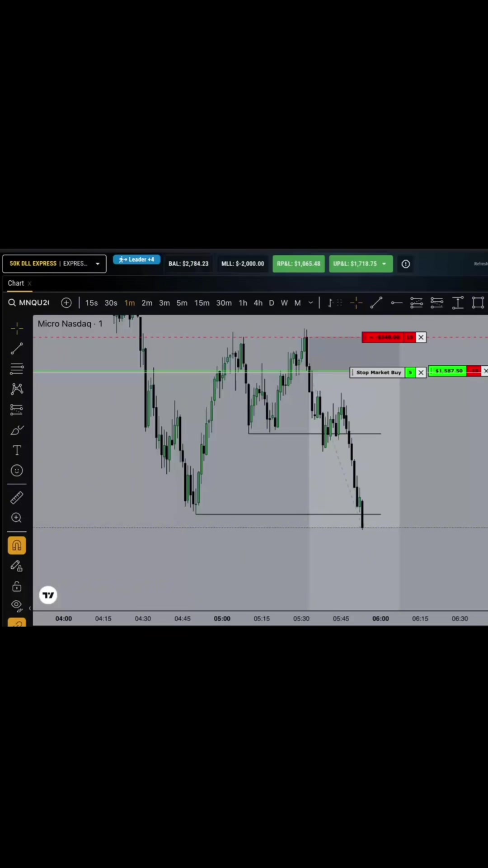The image size is (488, 868).
Task: Toggle stay in drawing mode
Action: coord(17,566)
